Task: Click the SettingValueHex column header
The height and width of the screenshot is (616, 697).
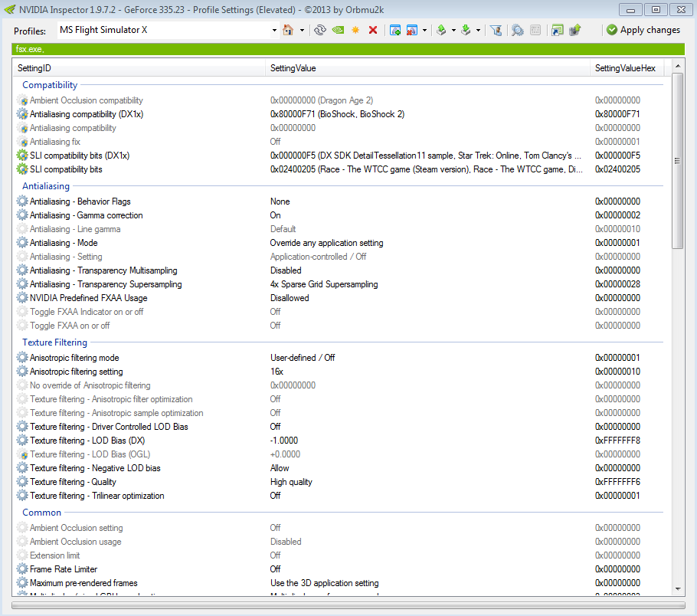Action: click(627, 68)
